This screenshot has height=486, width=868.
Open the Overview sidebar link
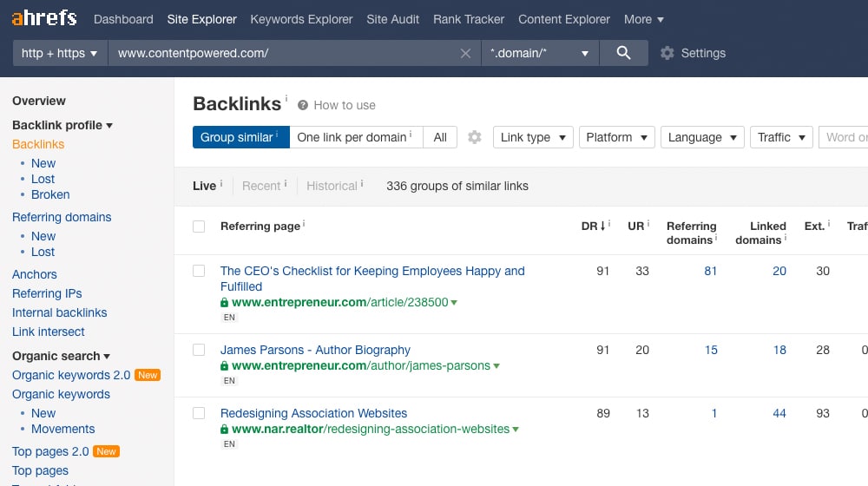pyautogui.click(x=39, y=101)
